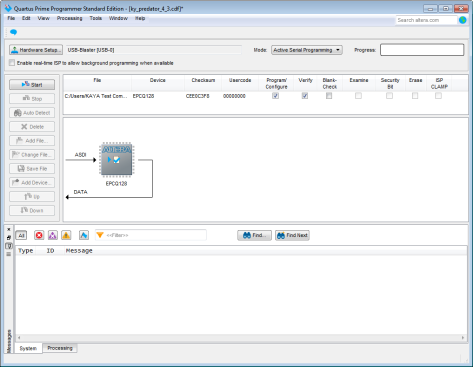Select the file path C:/Users/KAYA Test Com... cell
Viewport: 473px width, 367px height.
tap(96, 96)
